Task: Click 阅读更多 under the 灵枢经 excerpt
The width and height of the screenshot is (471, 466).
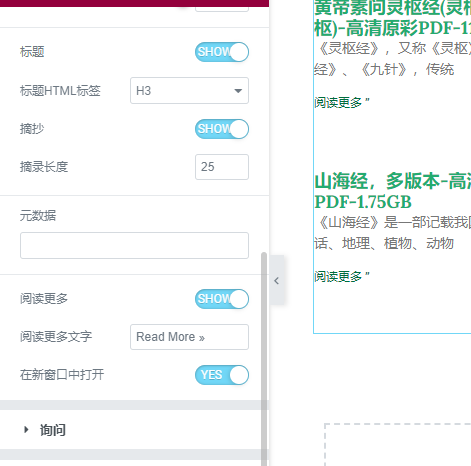Action: click(x=342, y=103)
